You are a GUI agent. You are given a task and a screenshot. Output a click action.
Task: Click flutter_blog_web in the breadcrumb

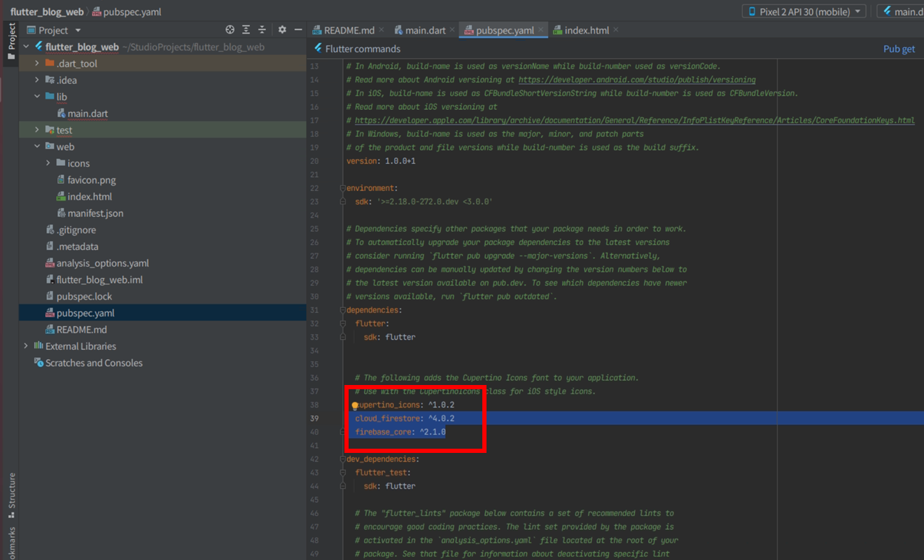[47, 12]
